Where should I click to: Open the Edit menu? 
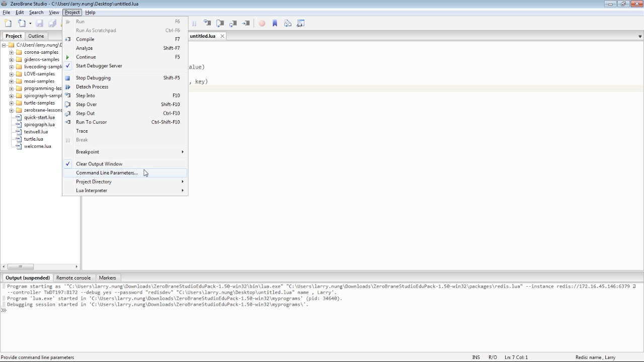(x=20, y=12)
